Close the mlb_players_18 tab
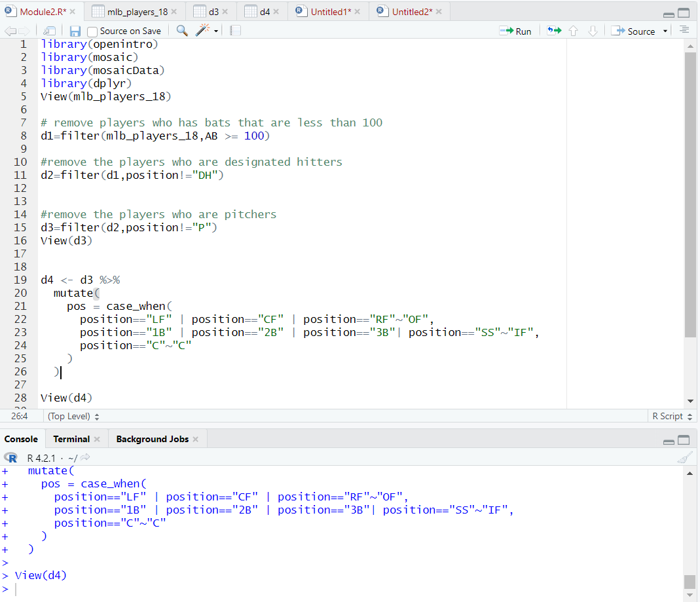The image size is (700, 602). coord(174,12)
